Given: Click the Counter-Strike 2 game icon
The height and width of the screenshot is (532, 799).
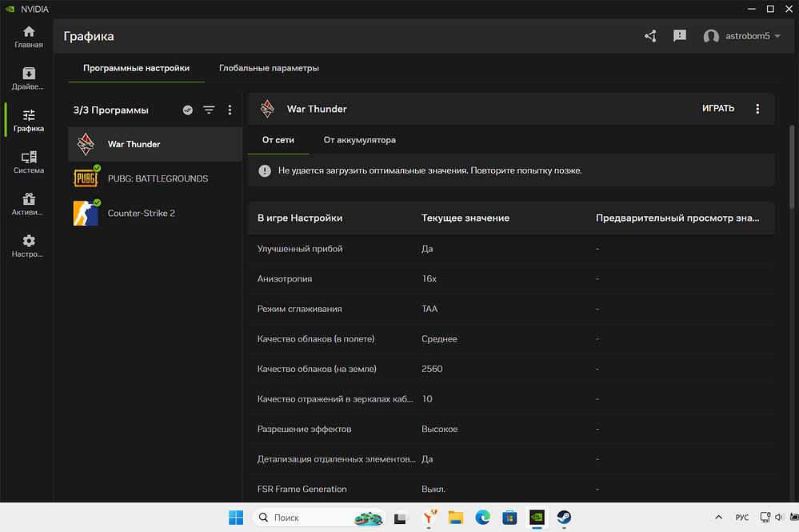Looking at the screenshot, I should tap(86, 213).
